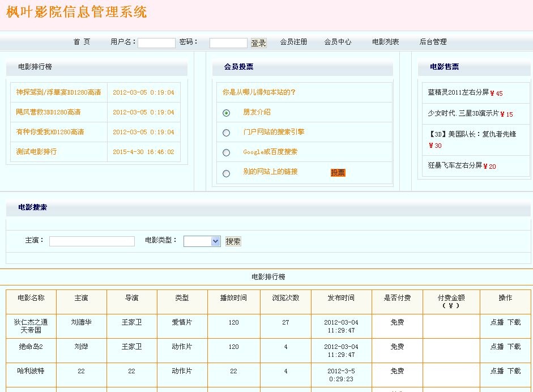The height and width of the screenshot is (392, 533).
Task: Click 点播 for 狄仁杰之通天帝国
Action: [x=497, y=322]
